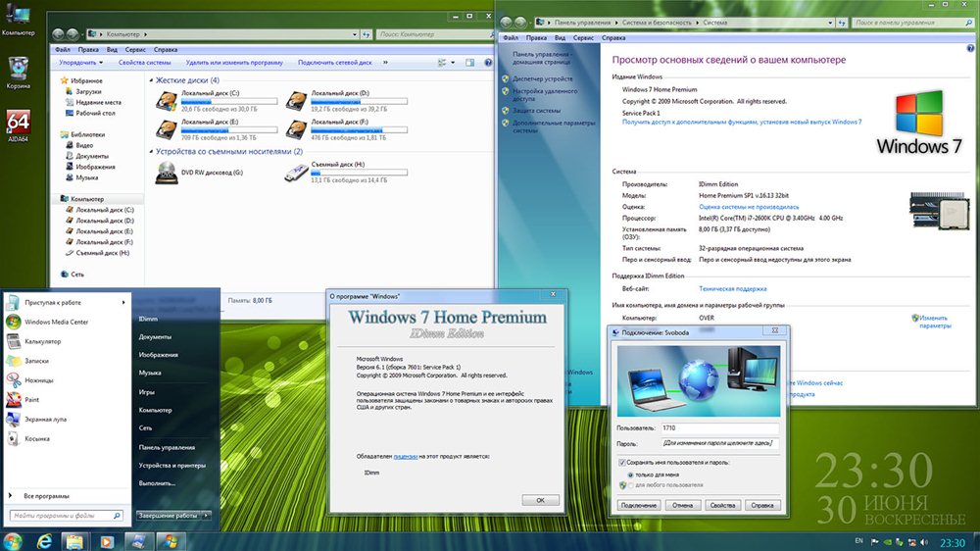Click 'Техническая поддержка' website link
980x551 pixels.
tap(732, 289)
